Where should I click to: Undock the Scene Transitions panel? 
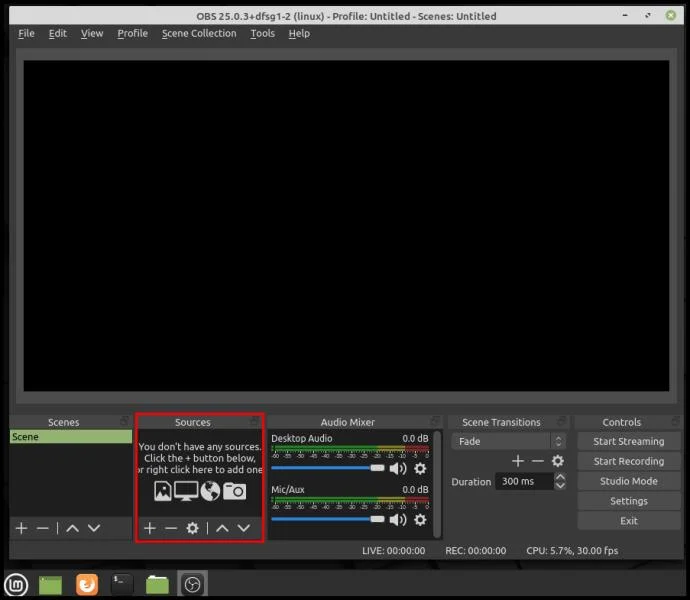coord(562,421)
